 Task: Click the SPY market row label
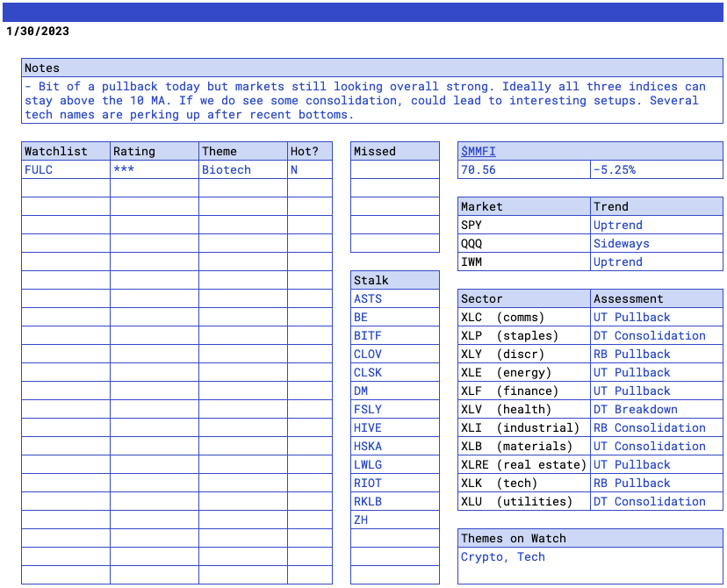click(524, 226)
